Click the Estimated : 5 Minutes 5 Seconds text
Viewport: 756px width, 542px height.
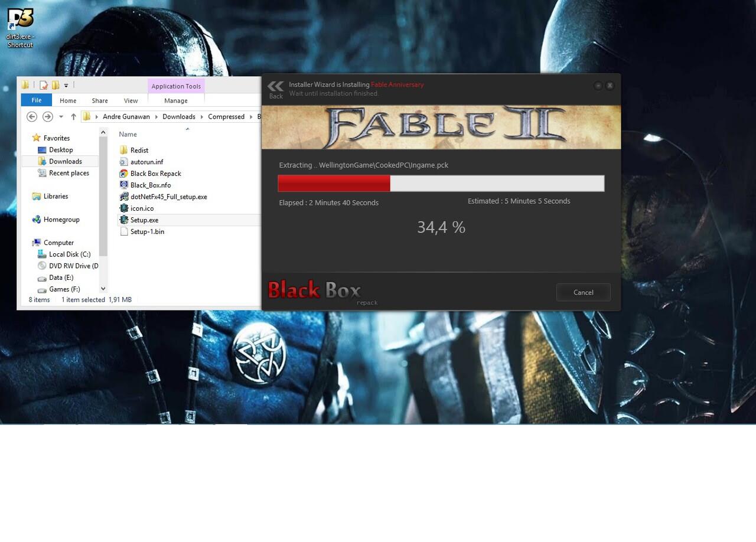(x=519, y=201)
